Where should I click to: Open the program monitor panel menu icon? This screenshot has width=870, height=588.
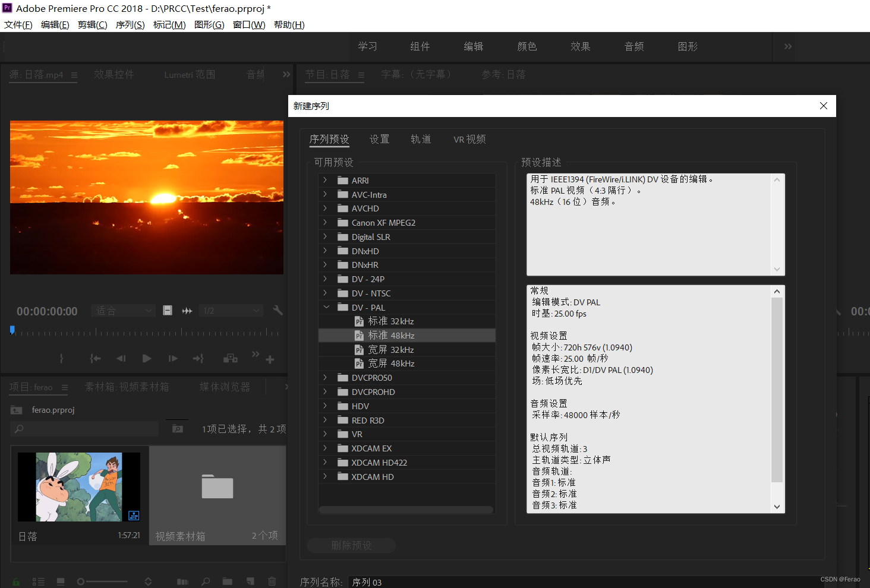click(361, 75)
